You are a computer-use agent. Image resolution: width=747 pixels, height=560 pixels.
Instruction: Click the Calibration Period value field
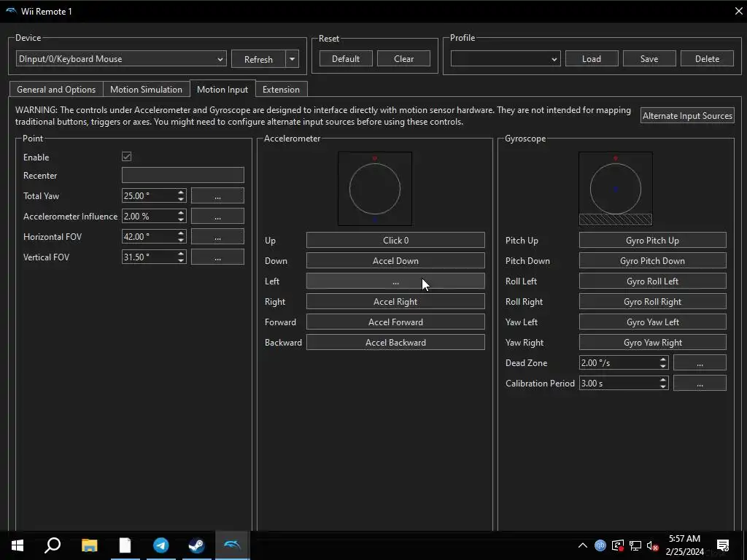(x=624, y=384)
